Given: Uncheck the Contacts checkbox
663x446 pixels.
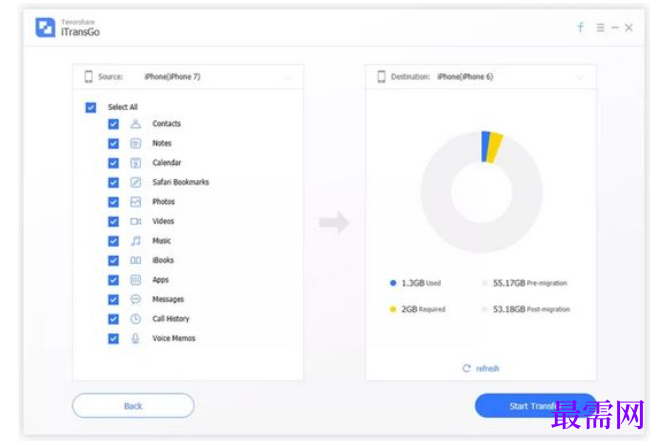Looking at the screenshot, I should (x=113, y=124).
